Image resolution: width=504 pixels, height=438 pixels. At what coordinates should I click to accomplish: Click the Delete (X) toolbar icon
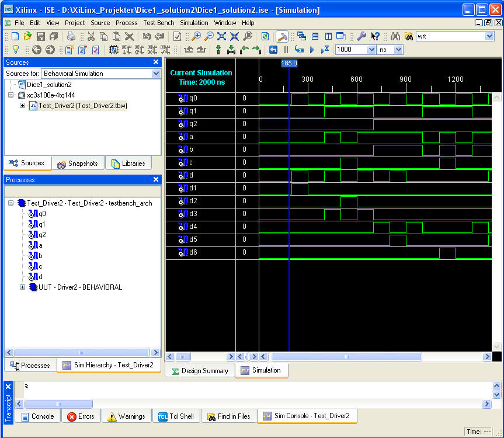click(129, 36)
